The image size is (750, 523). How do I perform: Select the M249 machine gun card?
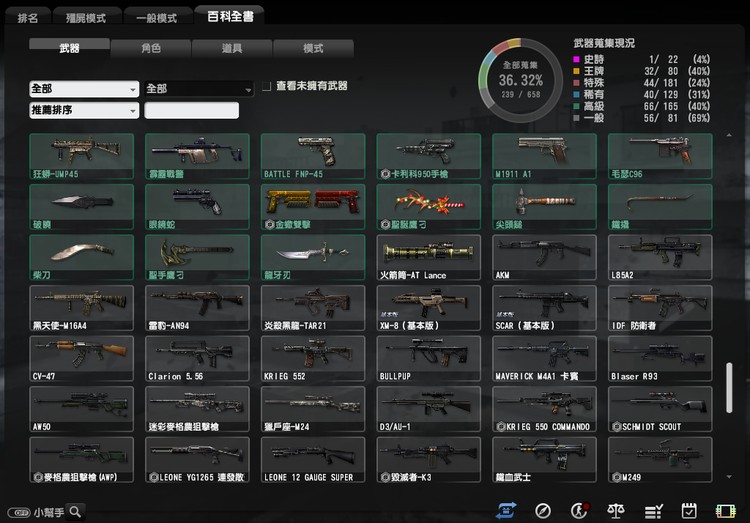660,459
